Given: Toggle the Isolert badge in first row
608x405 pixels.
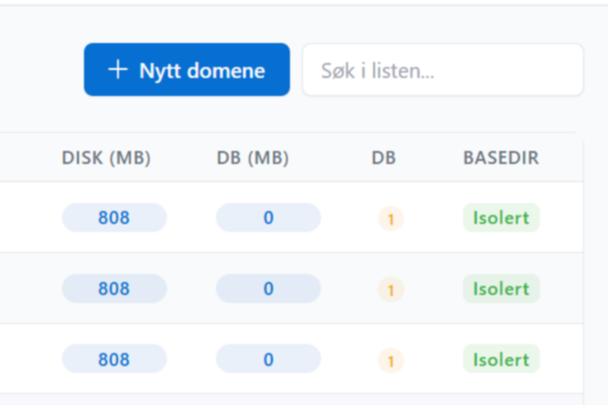Looking at the screenshot, I should pyautogui.click(x=501, y=217).
